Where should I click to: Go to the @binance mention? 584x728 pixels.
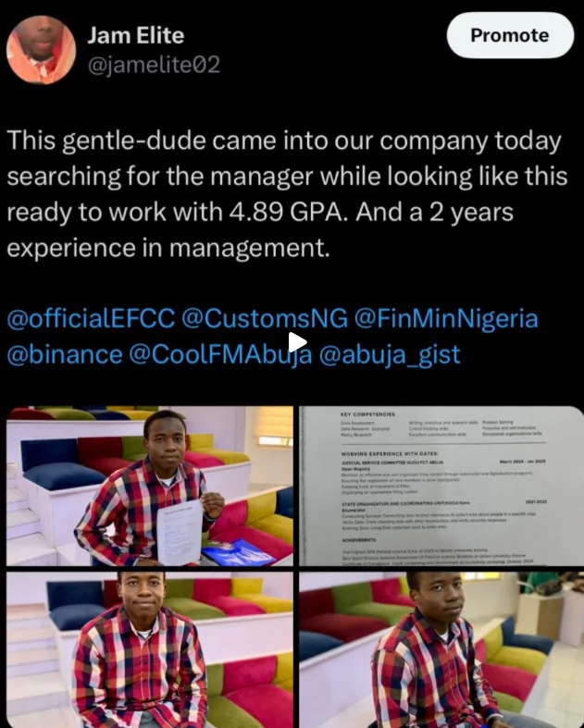64,353
